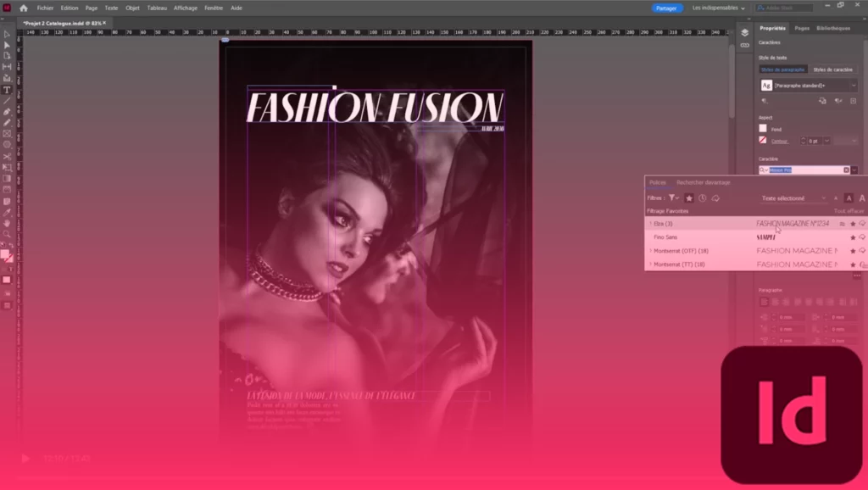Click Rechercher davantage in the fonts panel
Viewport: 868px width, 490px height.
[702, 182]
